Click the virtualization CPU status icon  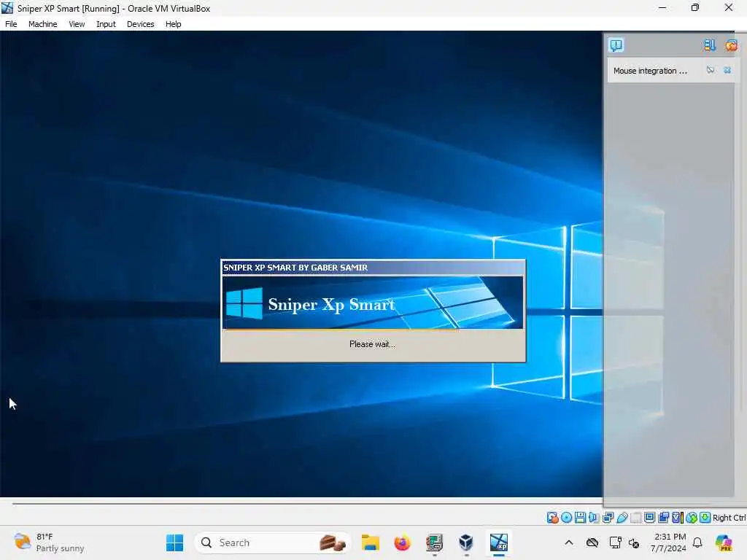click(x=678, y=518)
